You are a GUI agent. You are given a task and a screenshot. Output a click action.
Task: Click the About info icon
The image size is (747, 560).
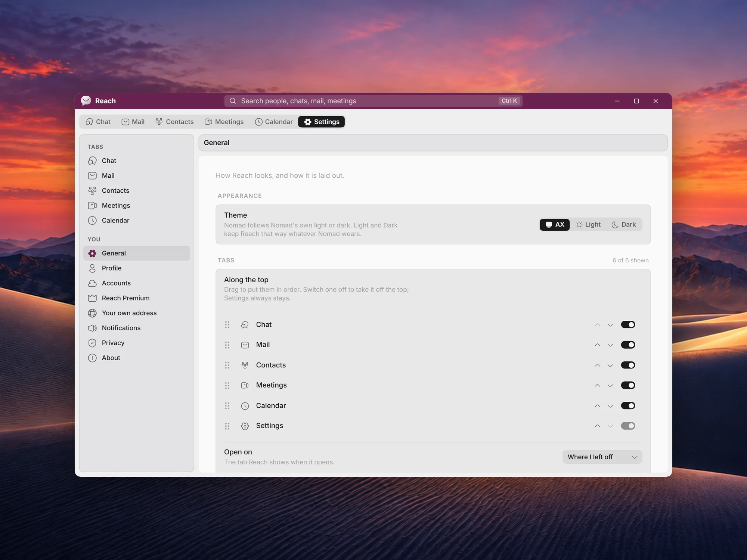[92, 358]
